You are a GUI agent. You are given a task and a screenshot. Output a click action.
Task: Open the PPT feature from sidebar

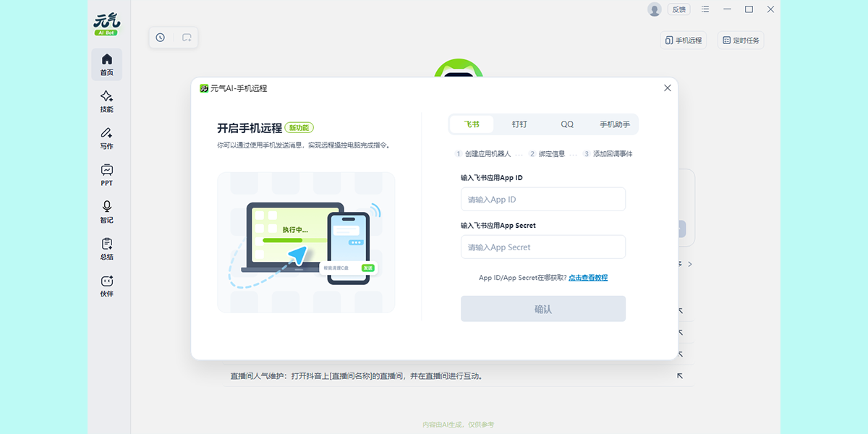point(106,175)
